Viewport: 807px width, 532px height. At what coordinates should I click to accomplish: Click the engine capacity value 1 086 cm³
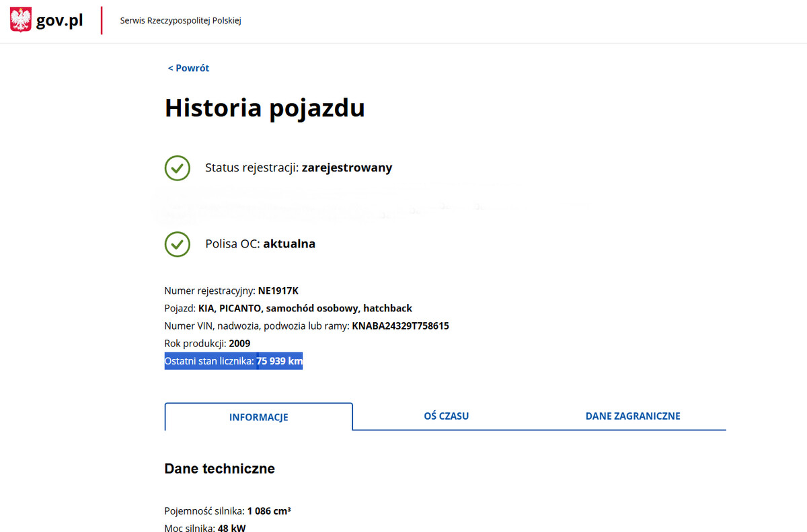pyautogui.click(x=268, y=511)
